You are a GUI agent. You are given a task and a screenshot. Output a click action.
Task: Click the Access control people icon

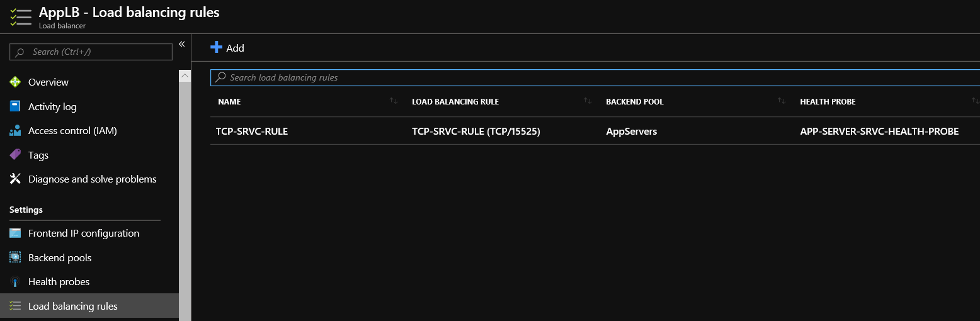click(x=15, y=131)
